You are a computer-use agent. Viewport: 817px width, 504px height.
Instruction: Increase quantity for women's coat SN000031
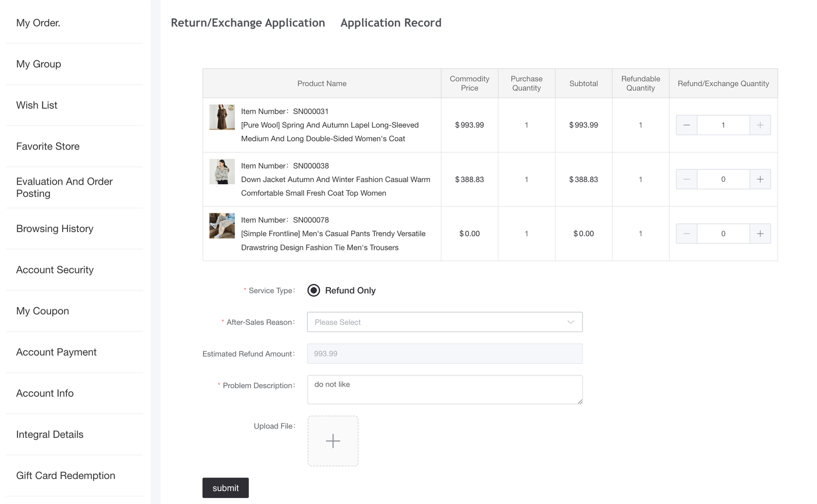[760, 125]
